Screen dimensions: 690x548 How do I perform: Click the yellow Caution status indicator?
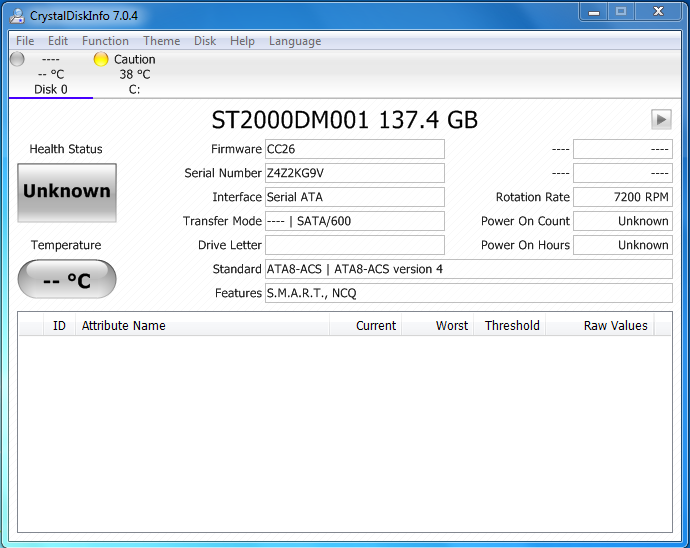[x=101, y=59]
